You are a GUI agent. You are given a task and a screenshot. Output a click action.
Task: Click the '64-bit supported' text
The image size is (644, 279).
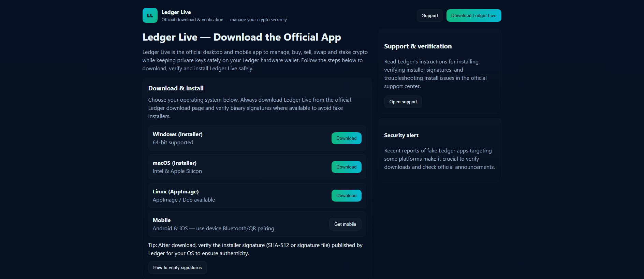point(173,143)
